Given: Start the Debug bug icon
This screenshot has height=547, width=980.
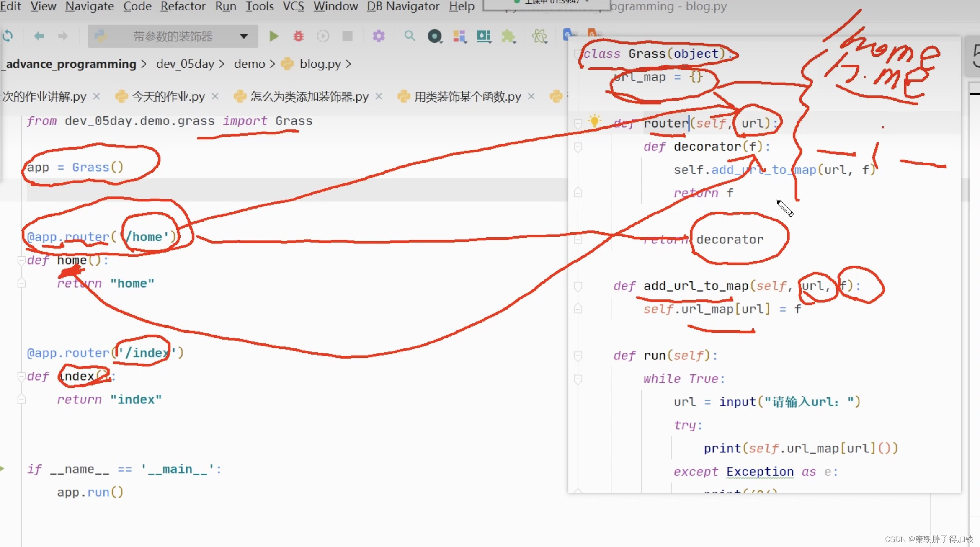Looking at the screenshot, I should tap(298, 36).
